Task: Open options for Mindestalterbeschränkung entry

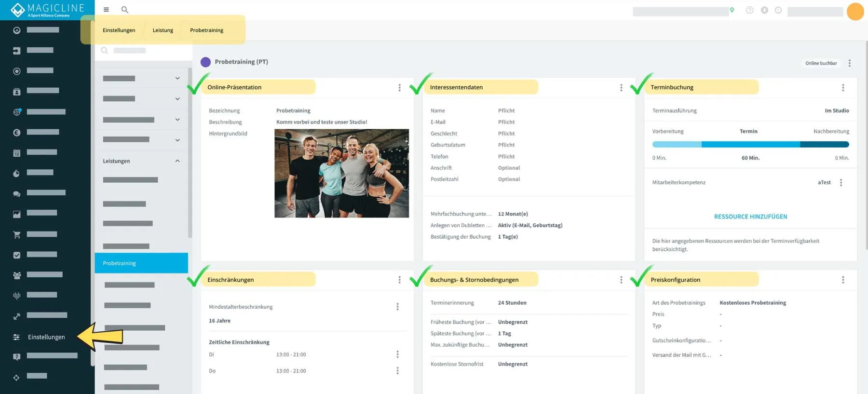Action: pos(397,307)
